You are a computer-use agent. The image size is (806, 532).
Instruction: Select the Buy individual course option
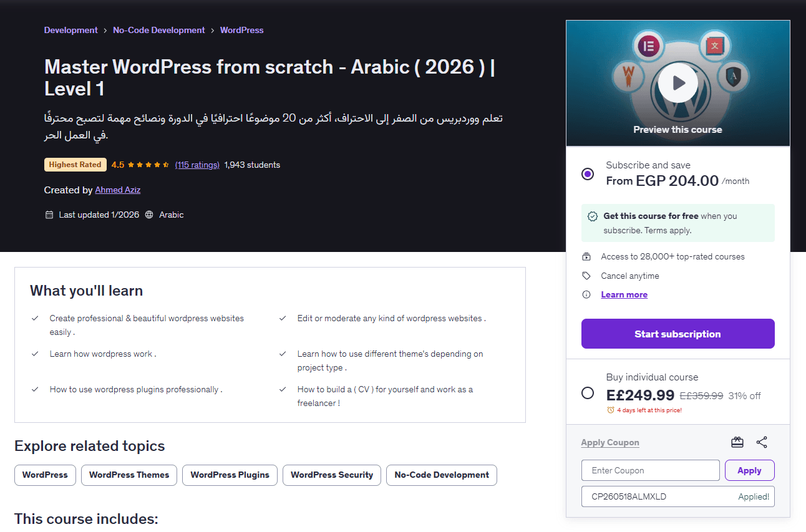pyautogui.click(x=588, y=393)
